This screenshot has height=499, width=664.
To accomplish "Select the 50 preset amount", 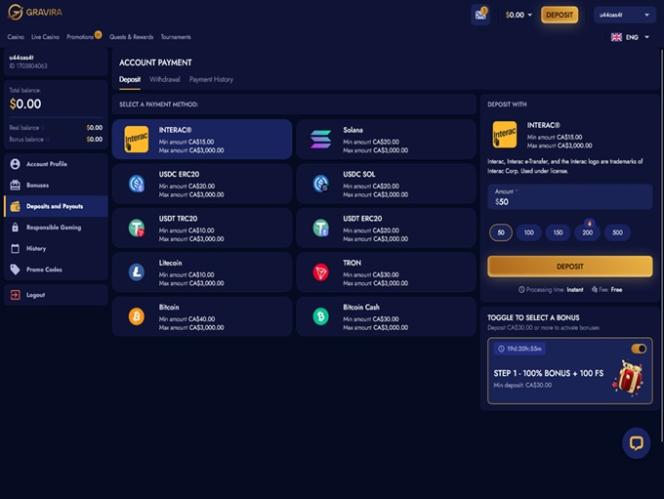I will click(501, 233).
